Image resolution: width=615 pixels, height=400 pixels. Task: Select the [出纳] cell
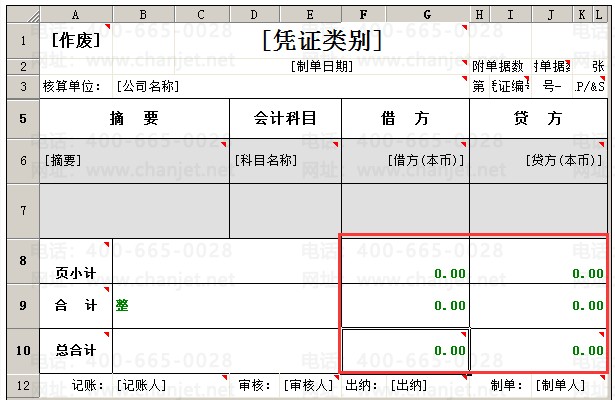(x=428, y=385)
